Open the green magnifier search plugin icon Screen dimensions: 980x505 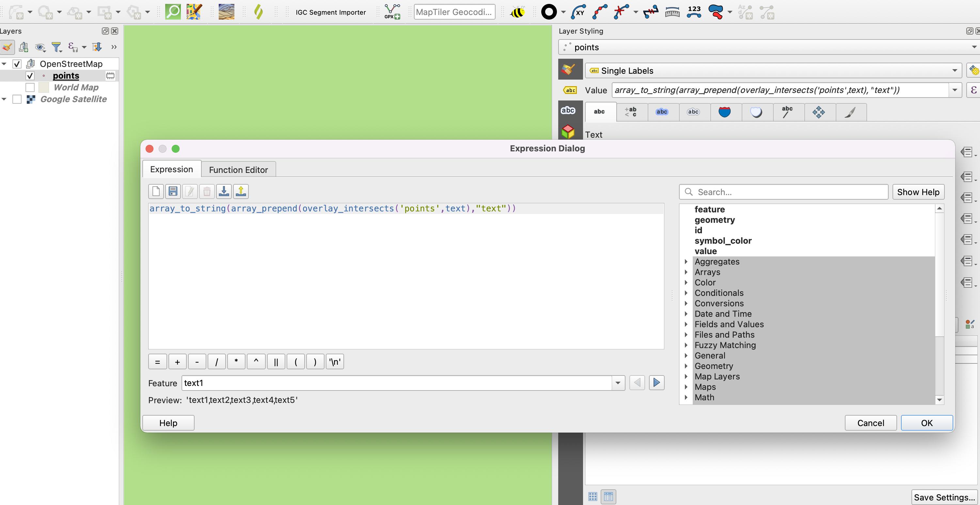173,12
